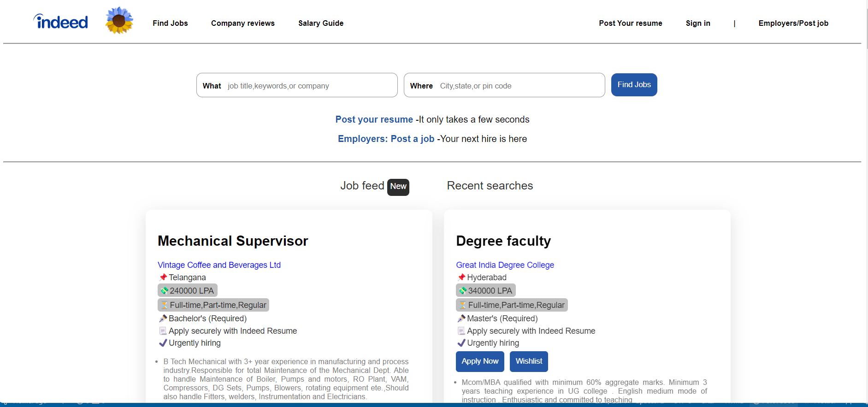
Task: Follow the Post your resume link
Action: [374, 119]
